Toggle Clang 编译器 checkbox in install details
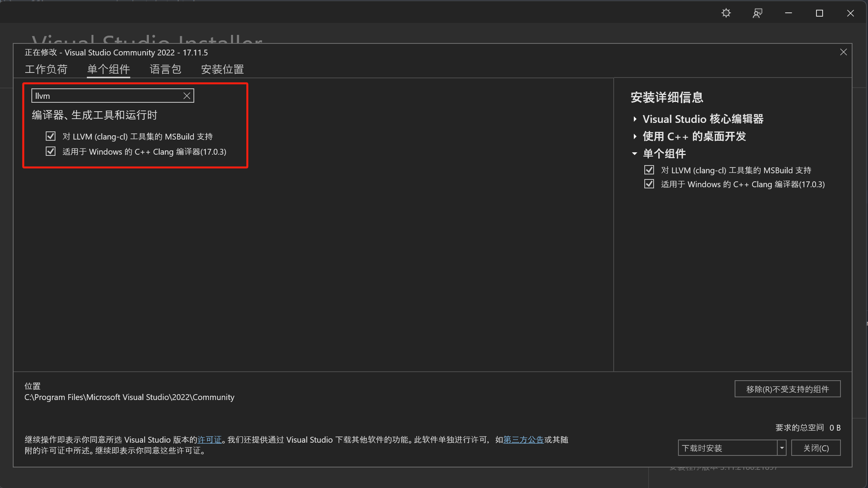The image size is (868, 488). (x=649, y=184)
